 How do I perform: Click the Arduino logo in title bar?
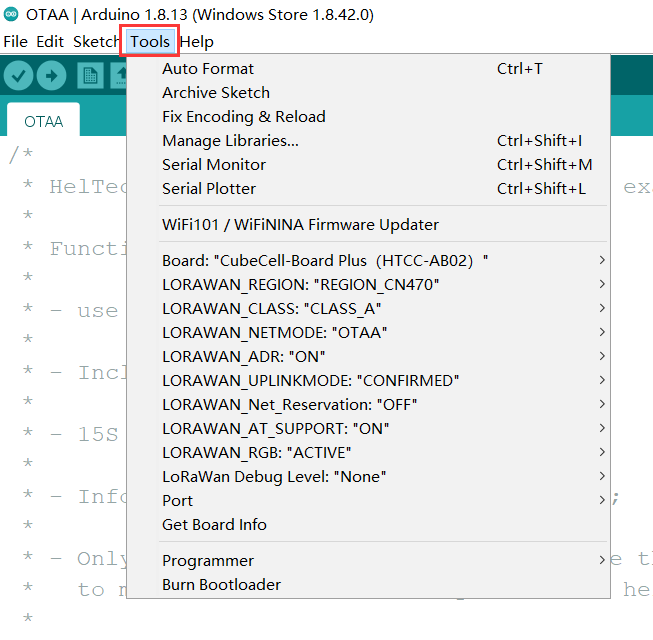pos(11,15)
